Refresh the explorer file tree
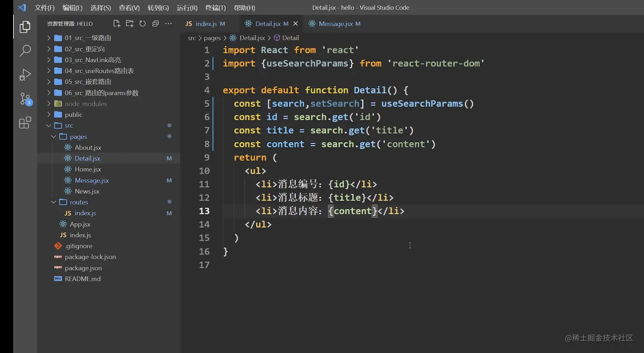 coord(143,23)
